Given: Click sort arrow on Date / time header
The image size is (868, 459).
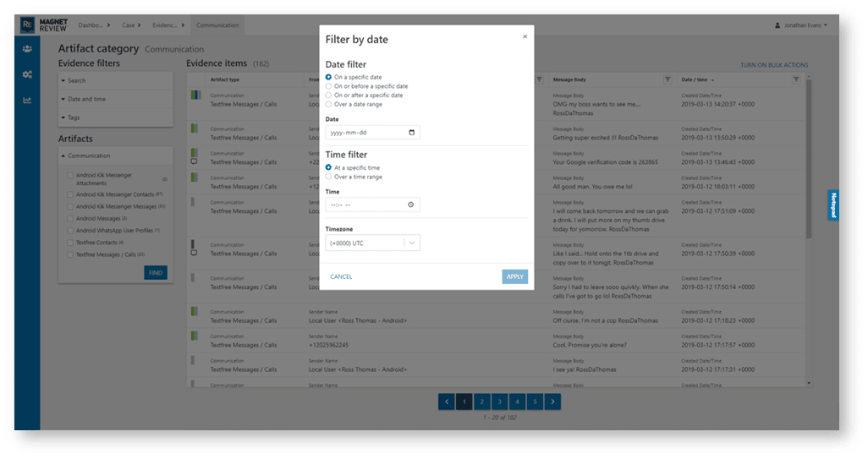Looking at the screenshot, I should [x=712, y=80].
